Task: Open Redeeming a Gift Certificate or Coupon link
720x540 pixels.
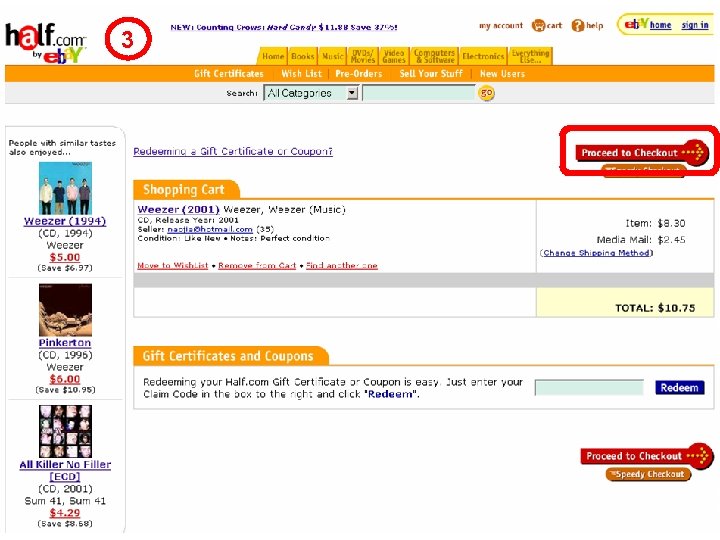Action: tap(233, 151)
